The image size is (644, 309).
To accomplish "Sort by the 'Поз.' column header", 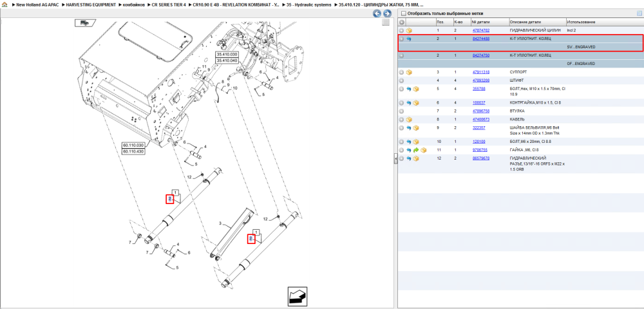I will (444, 22).
